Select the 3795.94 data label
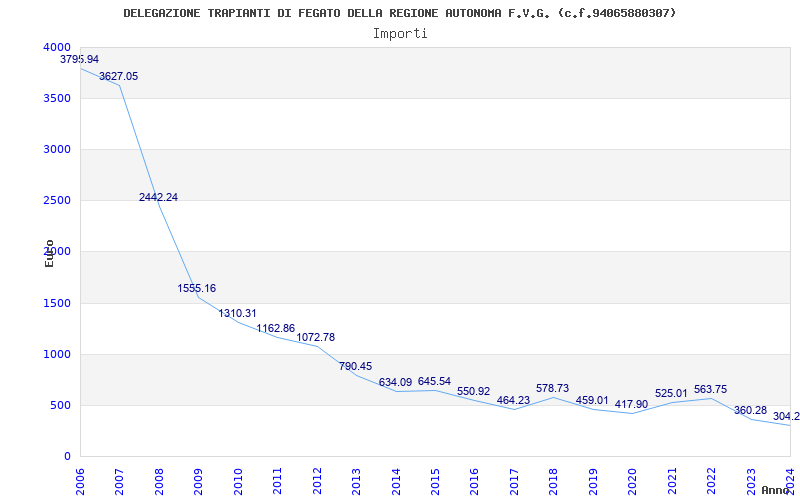This screenshot has height=500, width=800. (80, 59)
